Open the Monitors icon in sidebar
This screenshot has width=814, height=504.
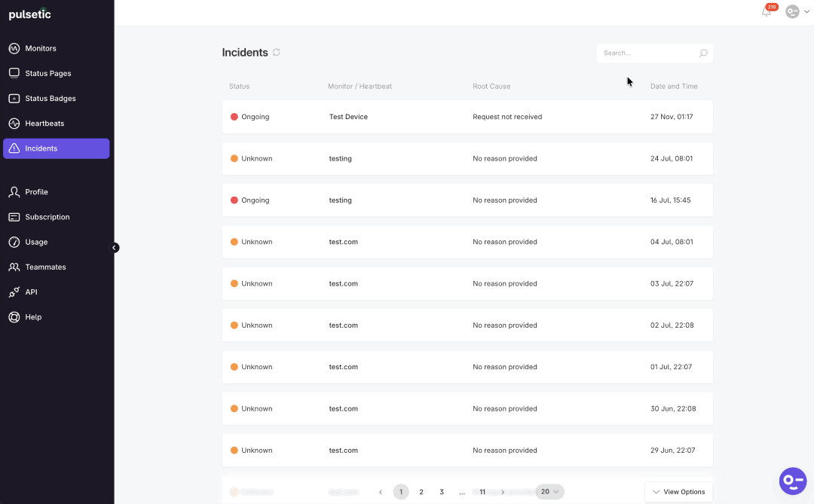[14, 48]
